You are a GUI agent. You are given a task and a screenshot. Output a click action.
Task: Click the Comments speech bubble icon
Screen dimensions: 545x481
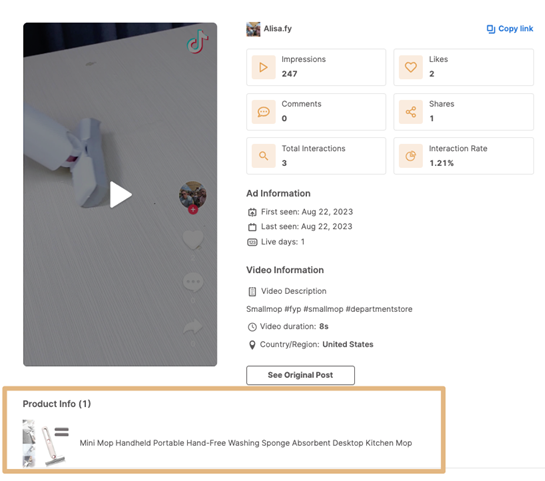coord(263,112)
